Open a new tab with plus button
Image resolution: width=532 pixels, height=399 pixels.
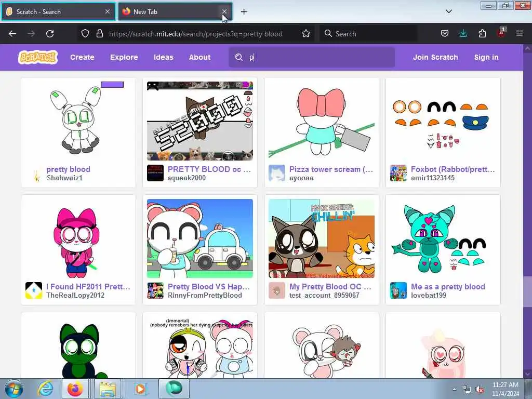[x=244, y=12]
